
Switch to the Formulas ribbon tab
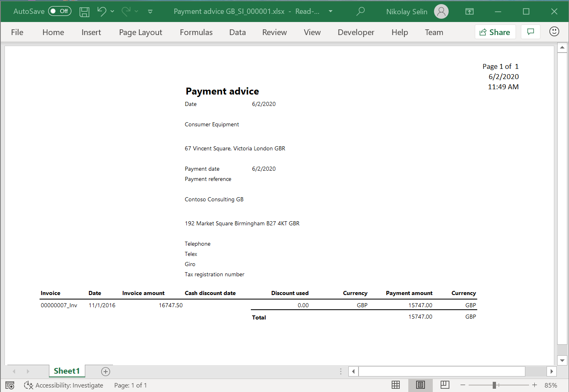[196, 32]
